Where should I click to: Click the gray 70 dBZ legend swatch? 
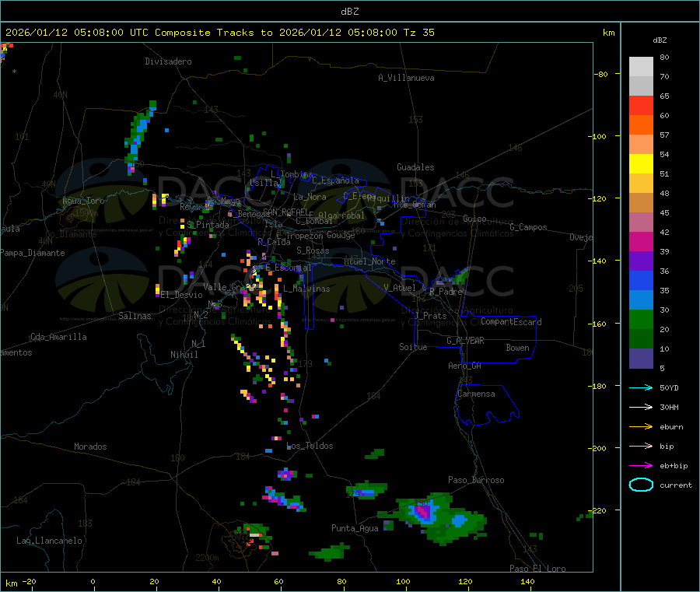[641, 86]
